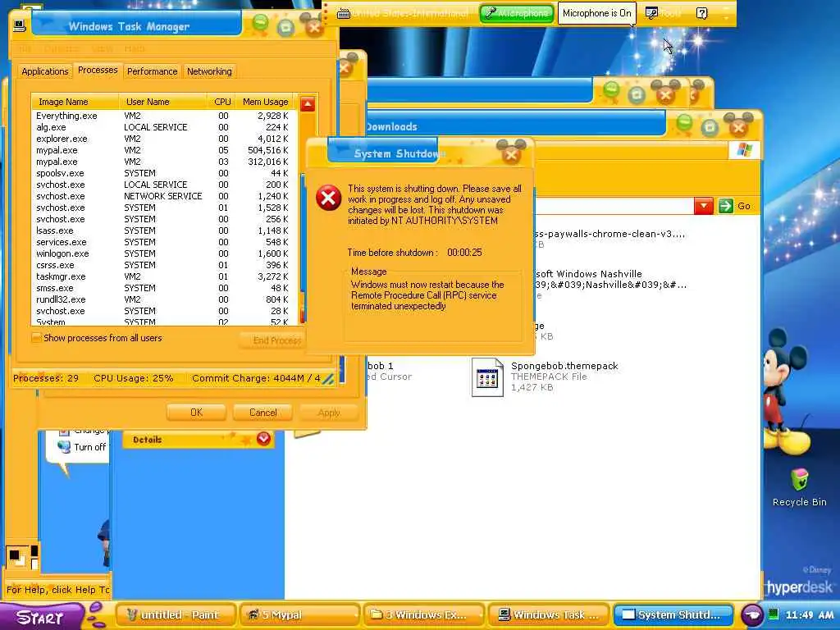Select mypal.exe using 312,016 K

163,162
